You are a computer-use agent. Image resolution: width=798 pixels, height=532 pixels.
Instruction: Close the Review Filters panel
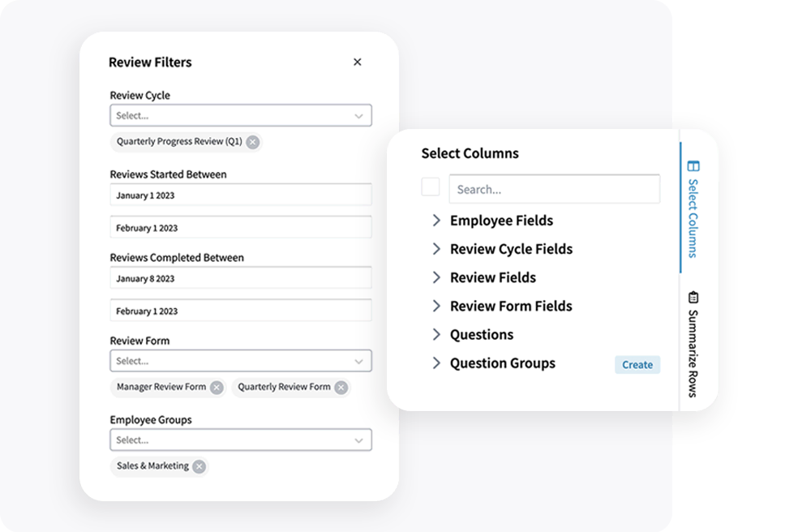coord(357,62)
